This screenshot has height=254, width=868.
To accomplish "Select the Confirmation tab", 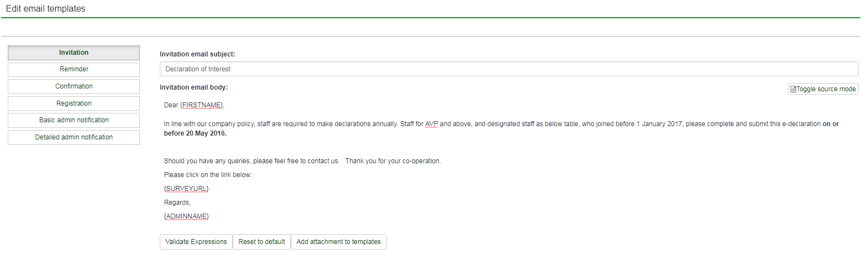I will click(x=74, y=86).
